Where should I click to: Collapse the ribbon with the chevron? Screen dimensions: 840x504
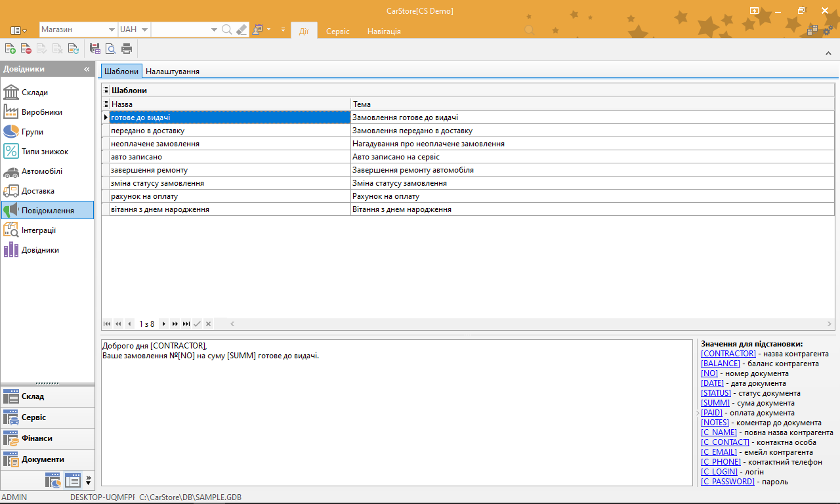tap(829, 53)
